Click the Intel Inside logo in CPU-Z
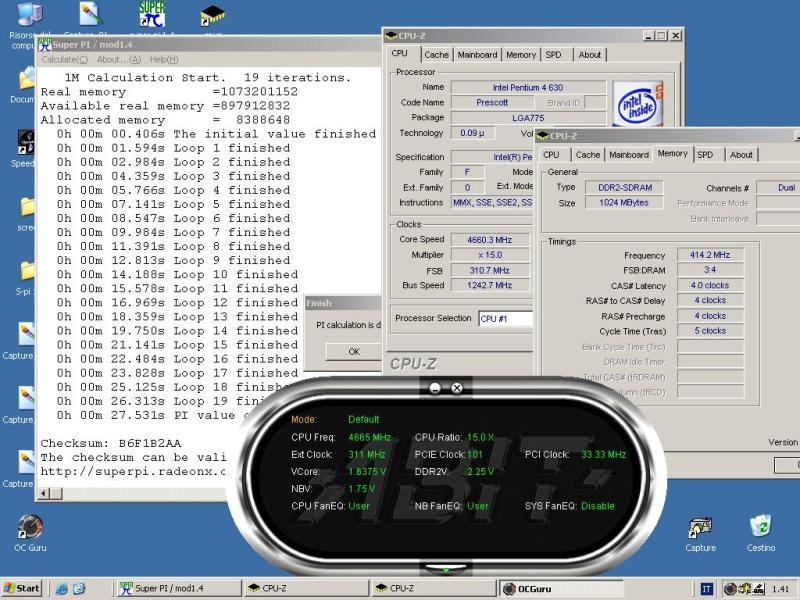This screenshot has height=600, width=800. click(x=637, y=104)
